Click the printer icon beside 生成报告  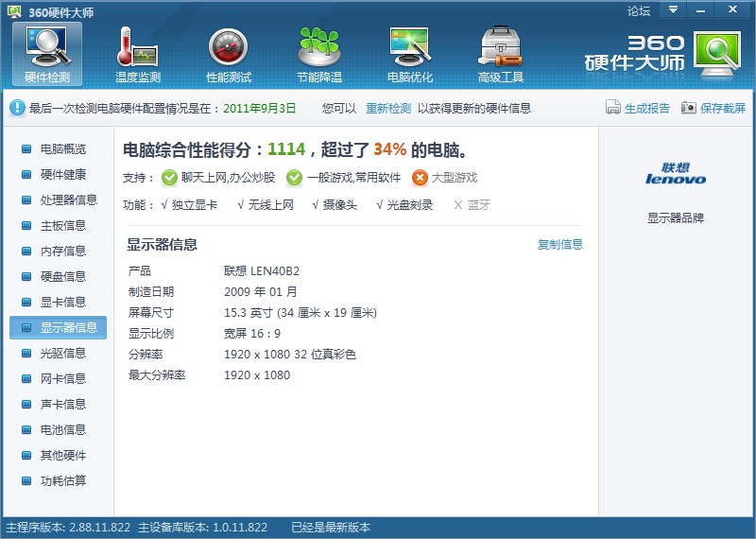tap(612, 107)
